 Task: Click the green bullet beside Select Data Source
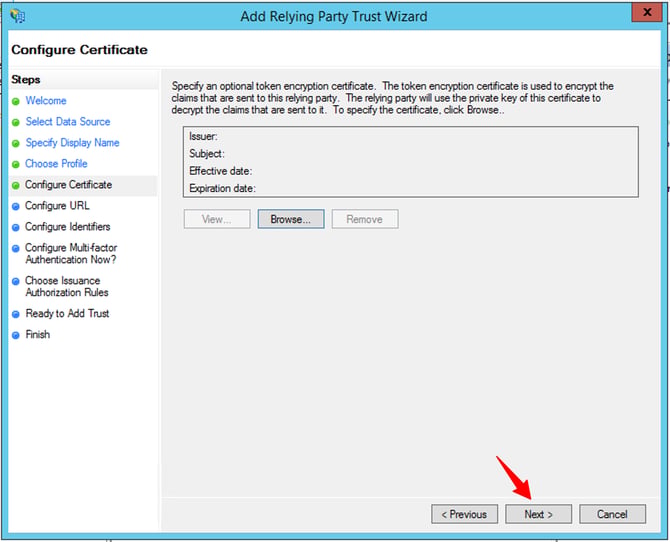coord(16,122)
